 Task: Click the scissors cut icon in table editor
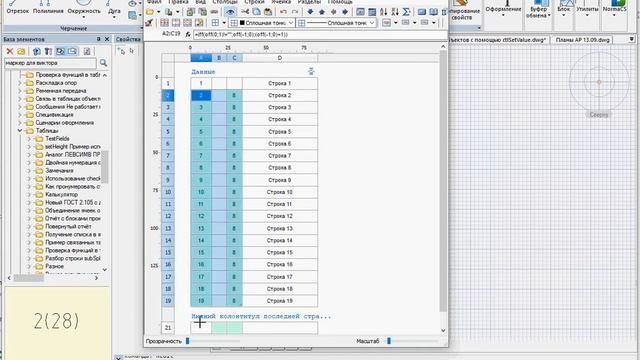[245, 12]
